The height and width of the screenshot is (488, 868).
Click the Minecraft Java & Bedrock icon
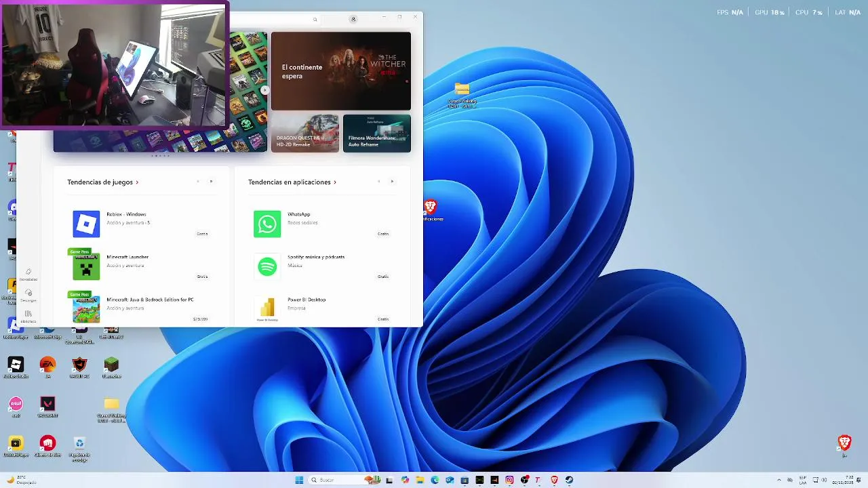coord(86,310)
